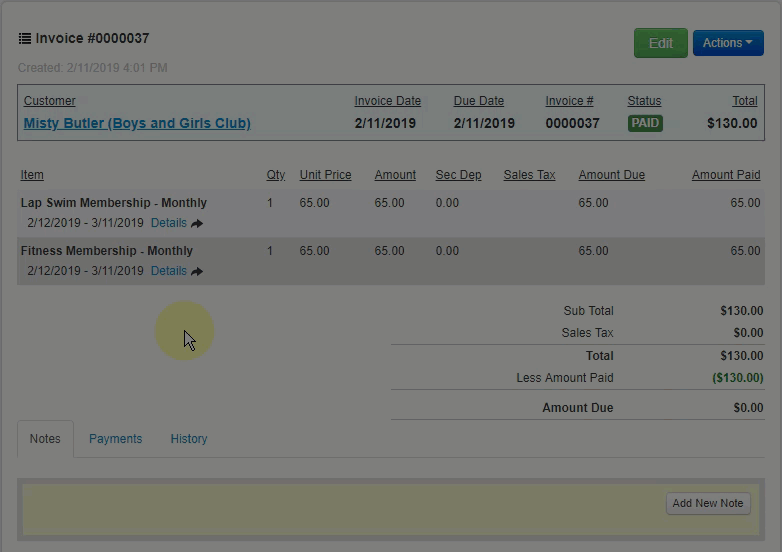Click the green Edit button
The width and height of the screenshot is (782, 552).
click(660, 43)
